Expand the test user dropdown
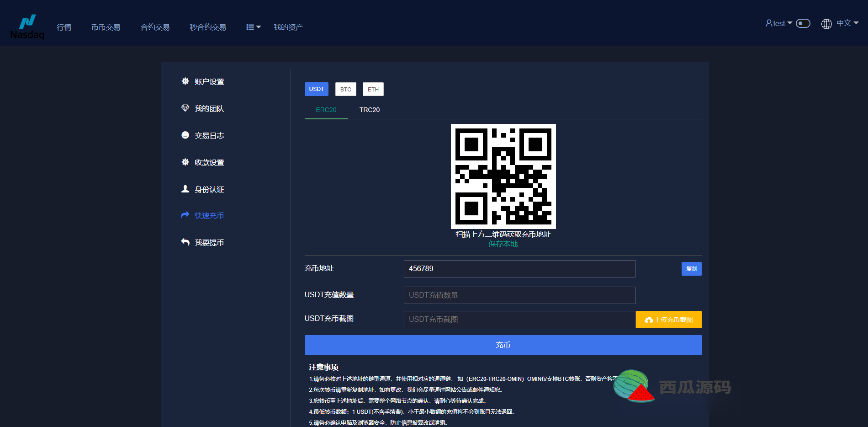The image size is (868, 427). tap(779, 23)
